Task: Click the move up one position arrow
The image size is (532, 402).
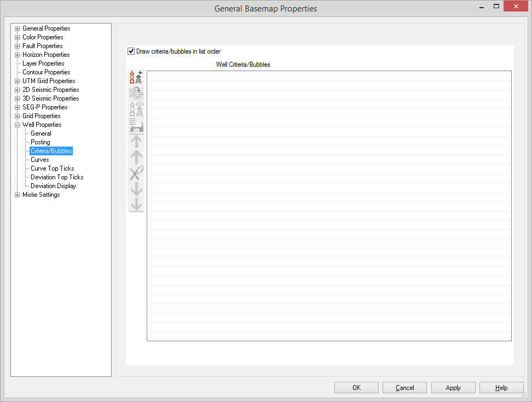Action: tap(136, 157)
